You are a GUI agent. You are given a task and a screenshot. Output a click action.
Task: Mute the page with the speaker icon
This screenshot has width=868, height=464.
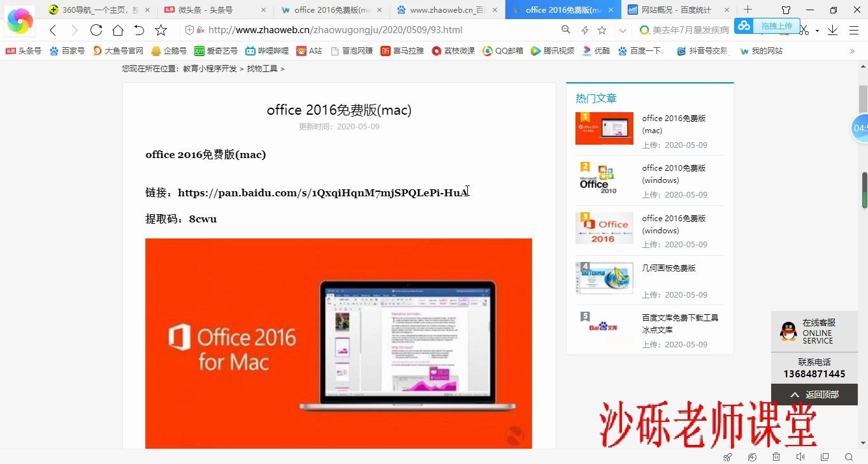(x=800, y=456)
